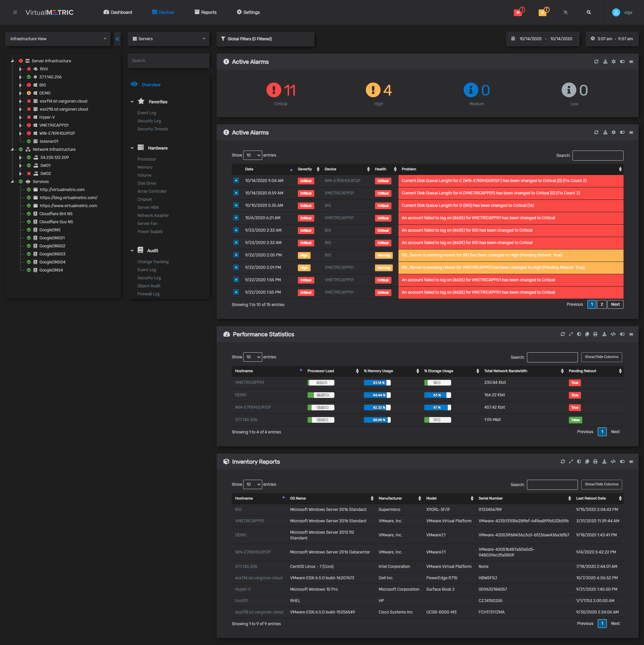Viewport: 644px width, 645px height.
Task: Toggle the switch in Active Alarms summary panel
Action: [622, 62]
